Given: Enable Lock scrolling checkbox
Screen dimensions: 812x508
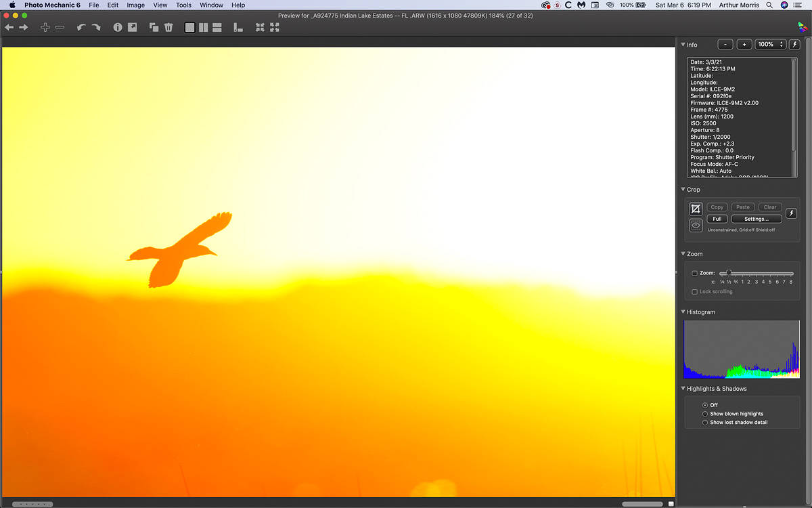Looking at the screenshot, I should pyautogui.click(x=695, y=292).
